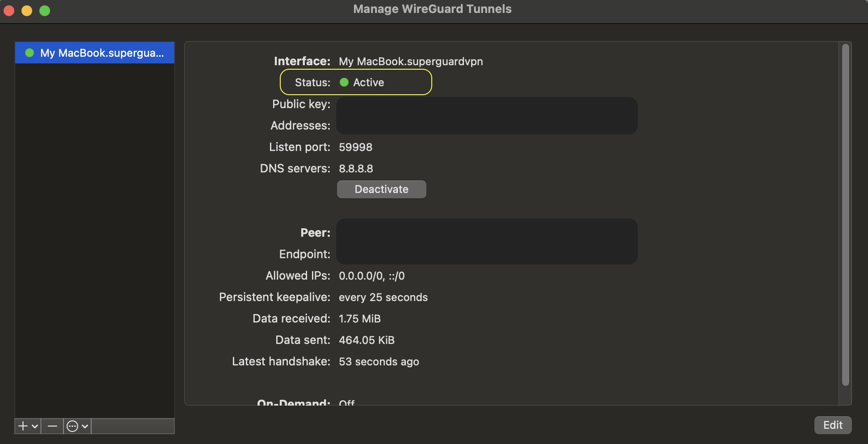
Task: Click the data sent value 464.05 KiB
Action: point(367,340)
